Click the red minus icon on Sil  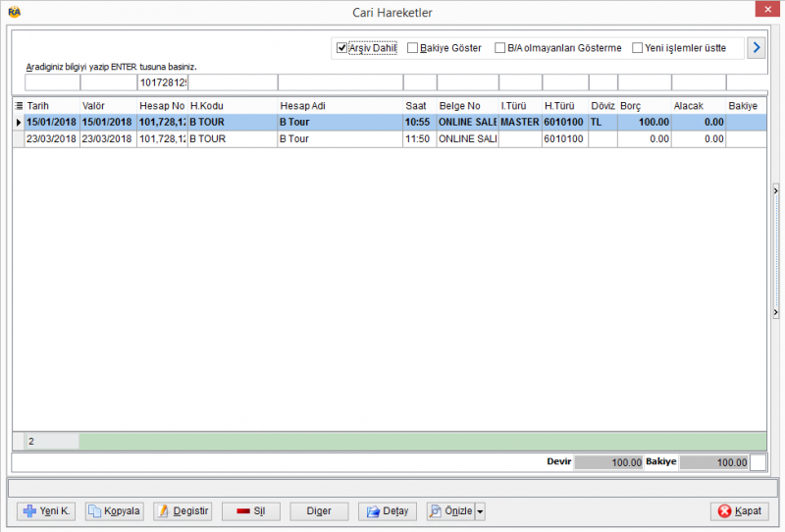tap(242, 511)
